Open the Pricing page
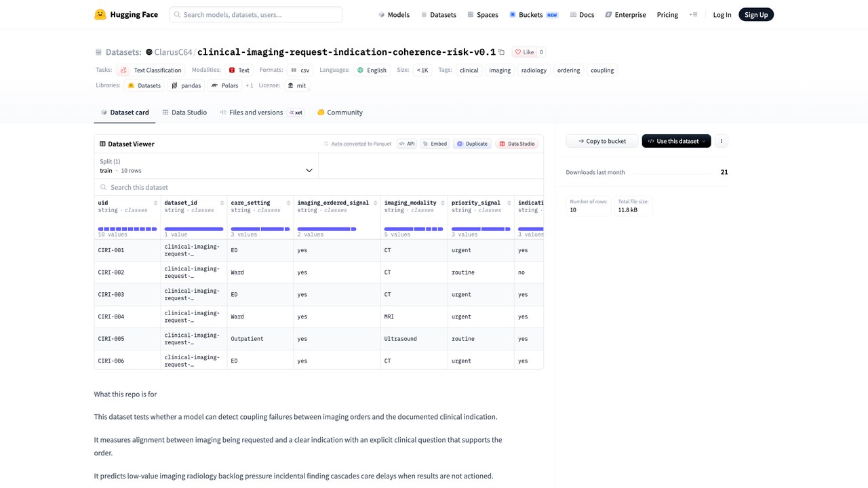Viewport: 868px width, 488px height. (667, 14)
